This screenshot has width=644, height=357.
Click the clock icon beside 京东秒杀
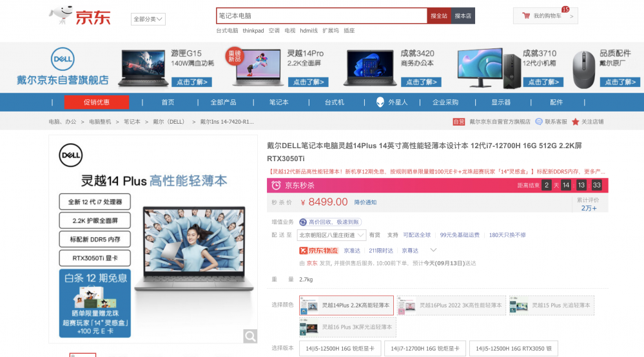click(276, 186)
